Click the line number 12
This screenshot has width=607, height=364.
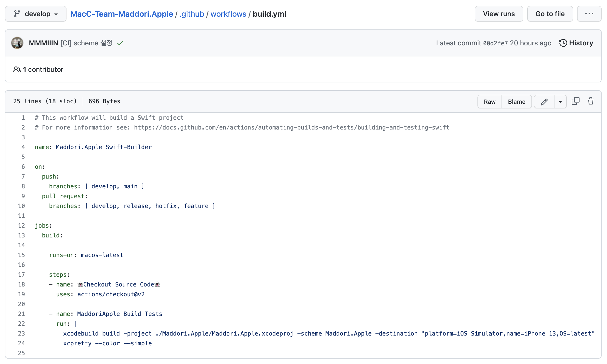22,226
